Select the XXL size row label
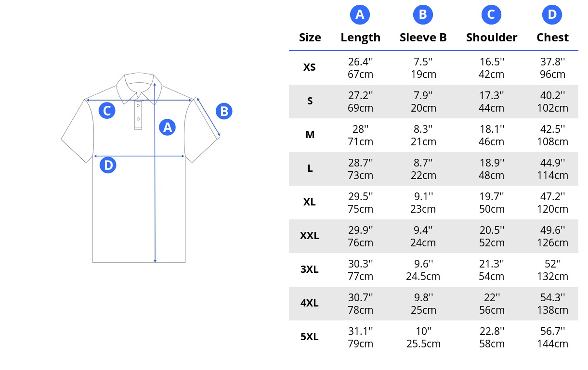 (x=310, y=236)
